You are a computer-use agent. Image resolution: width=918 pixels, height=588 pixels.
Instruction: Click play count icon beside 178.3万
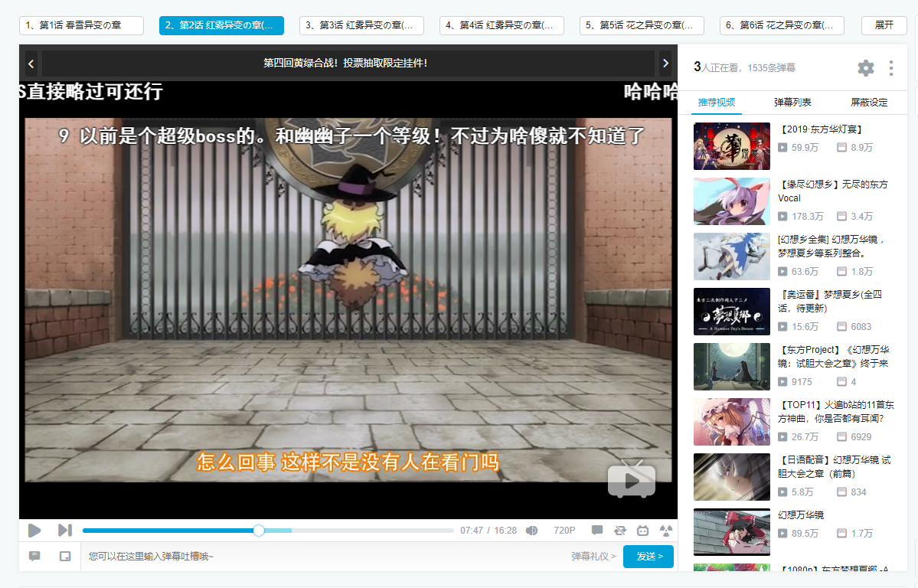pyautogui.click(x=782, y=217)
